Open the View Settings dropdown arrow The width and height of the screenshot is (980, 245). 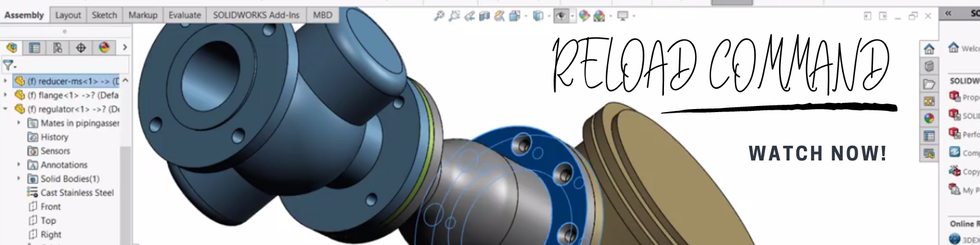click(x=633, y=17)
